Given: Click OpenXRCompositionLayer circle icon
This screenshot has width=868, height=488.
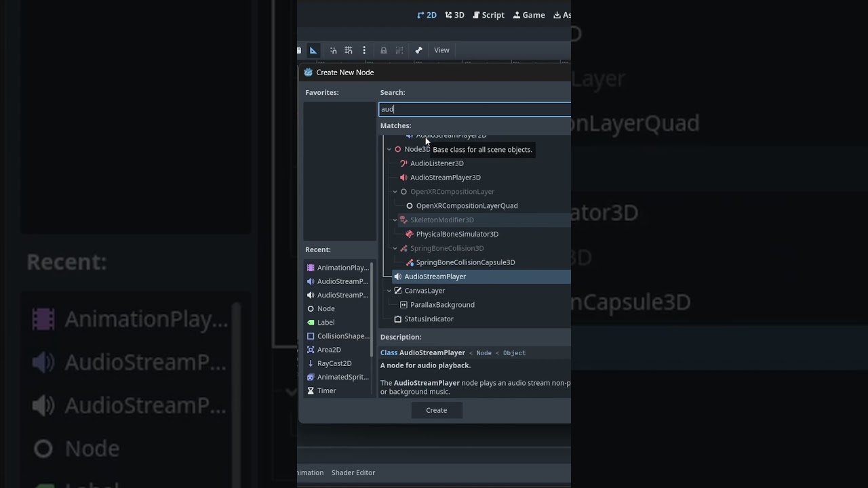Looking at the screenshot, I should coord(403,192).
